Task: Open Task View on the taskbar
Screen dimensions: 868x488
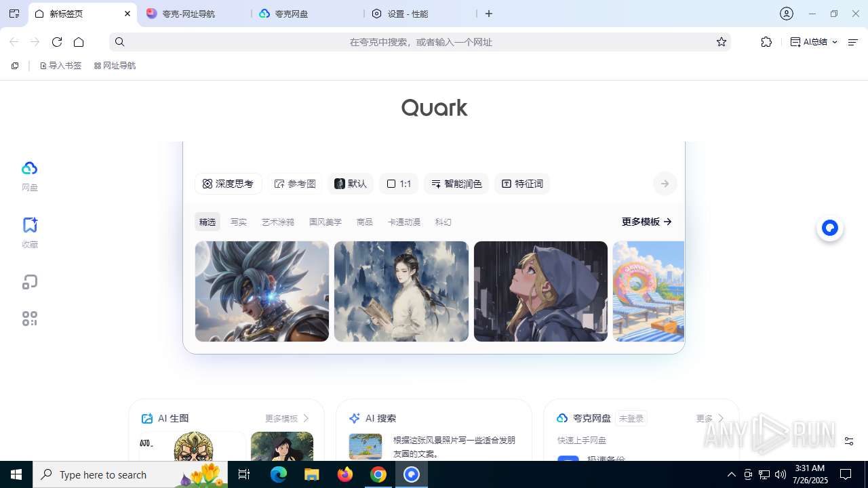Action: pos(244,474)
